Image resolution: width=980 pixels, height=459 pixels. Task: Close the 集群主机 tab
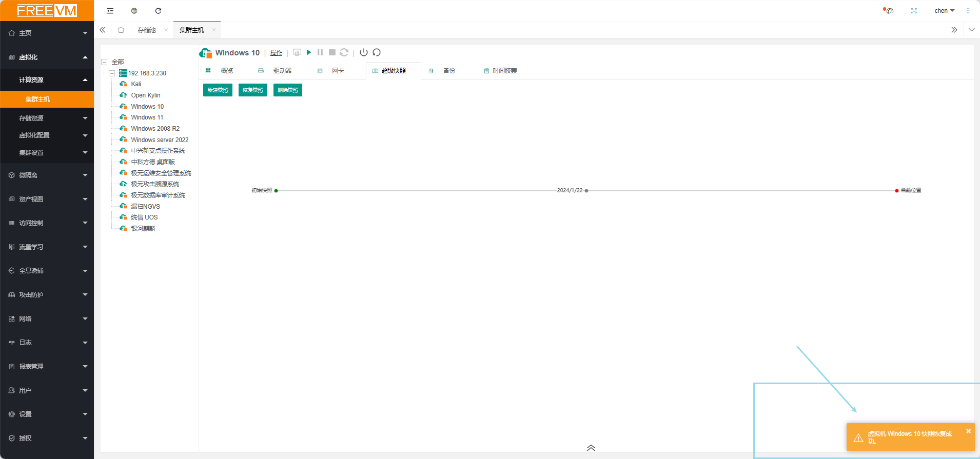pos(214,30)
